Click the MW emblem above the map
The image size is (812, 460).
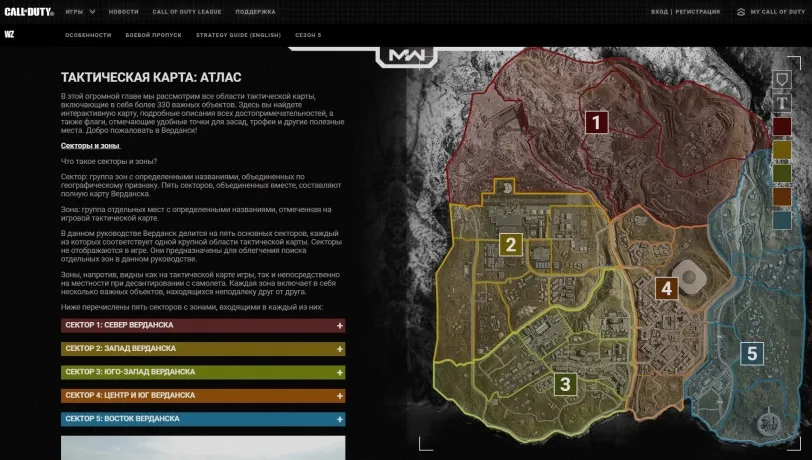pos(407,55)
